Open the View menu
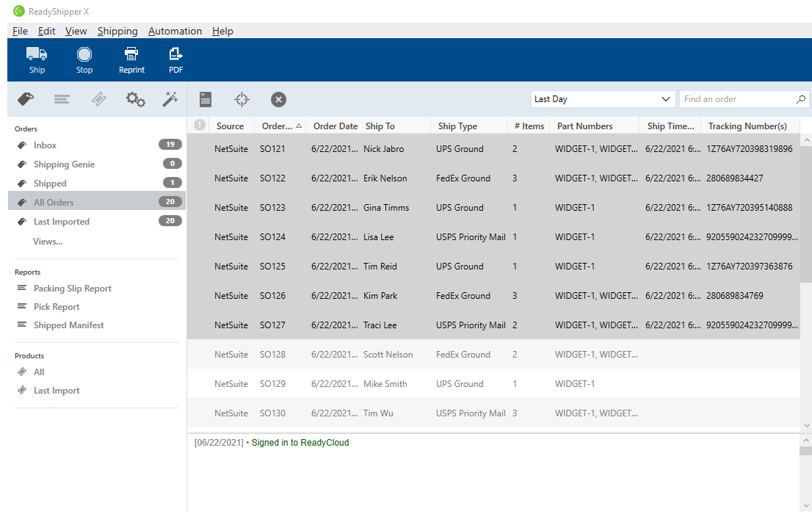 coord(76,31)
